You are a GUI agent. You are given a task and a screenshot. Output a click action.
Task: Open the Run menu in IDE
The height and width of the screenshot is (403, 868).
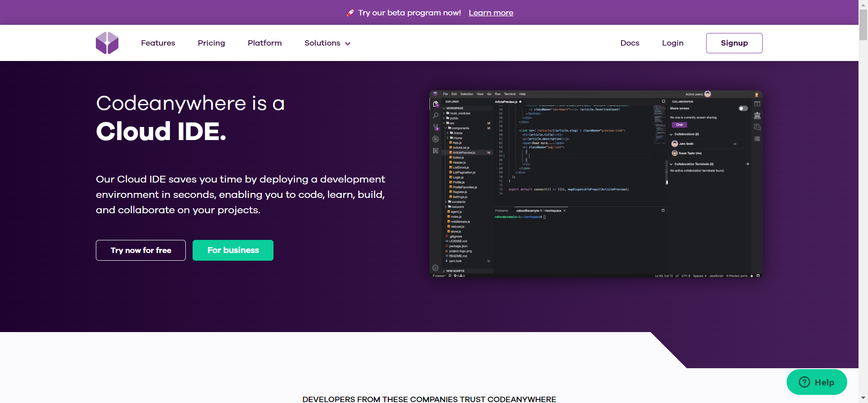(498, 94)
